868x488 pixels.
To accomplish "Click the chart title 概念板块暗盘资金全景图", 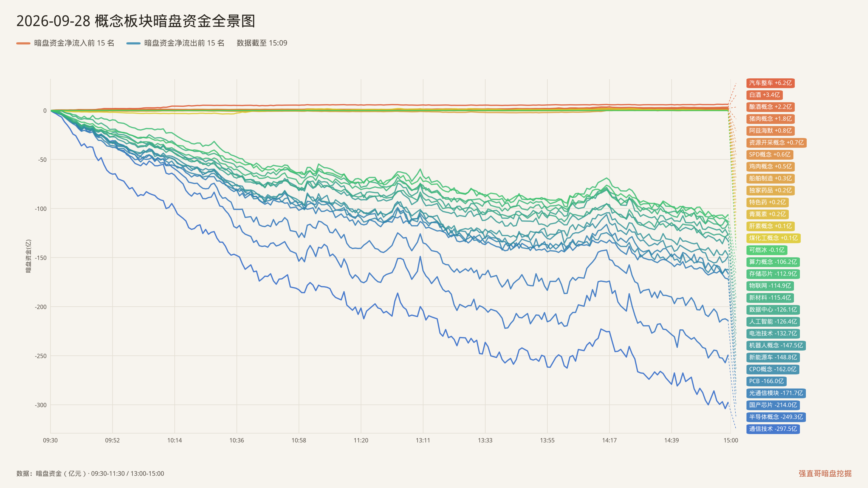I will [x=175, y=21].
